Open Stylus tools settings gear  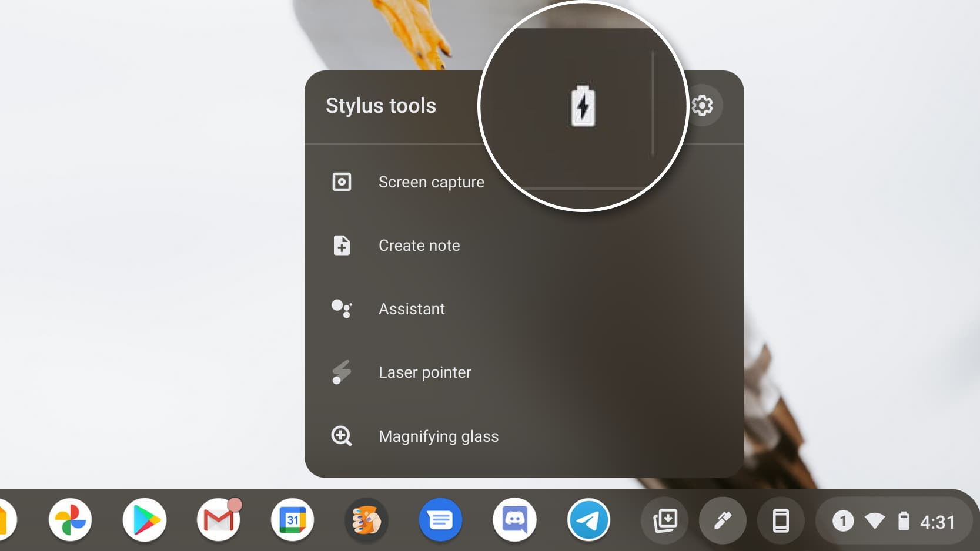[x=702, y=106]
